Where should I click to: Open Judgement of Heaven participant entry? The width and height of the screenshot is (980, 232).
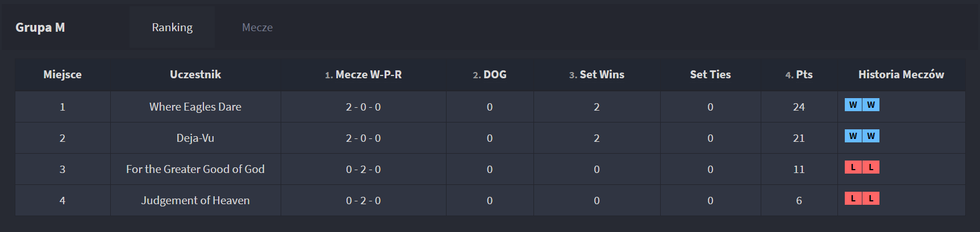click(x=195, y=200)
